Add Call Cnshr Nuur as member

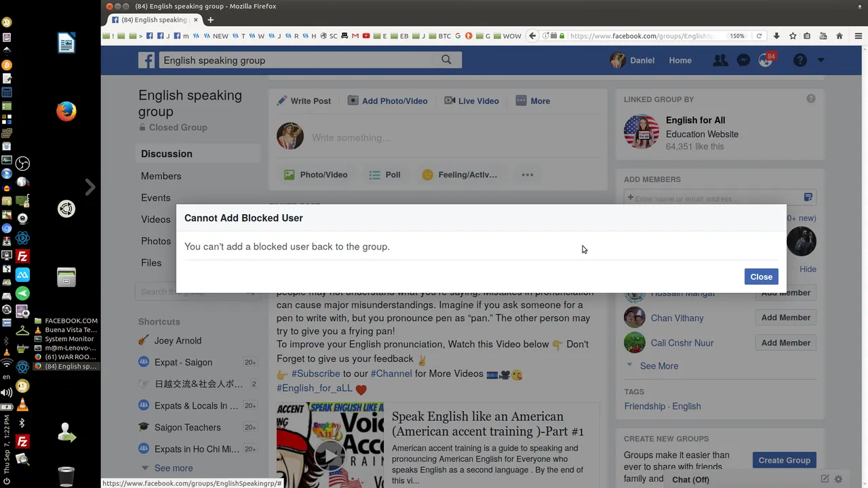point(785,343)
